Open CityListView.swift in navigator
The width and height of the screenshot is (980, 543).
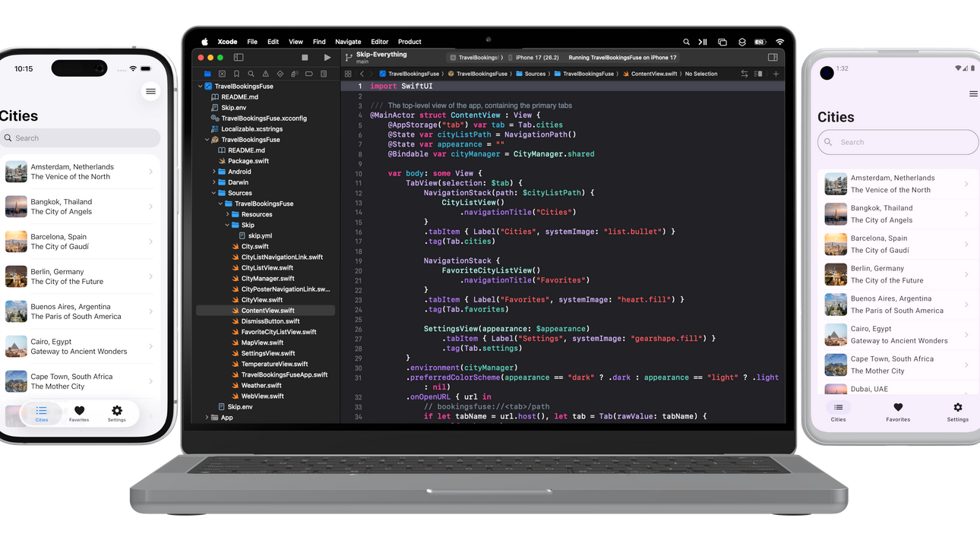coord(267,268)
